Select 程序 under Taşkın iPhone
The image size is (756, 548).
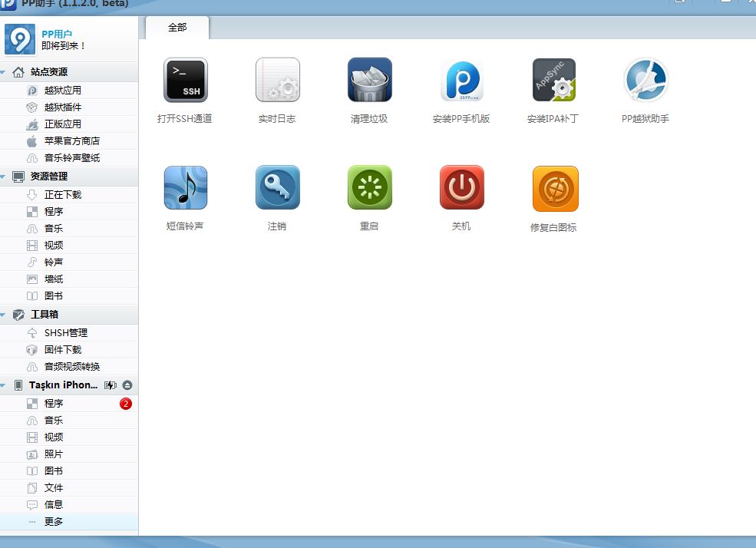(69, 404)
